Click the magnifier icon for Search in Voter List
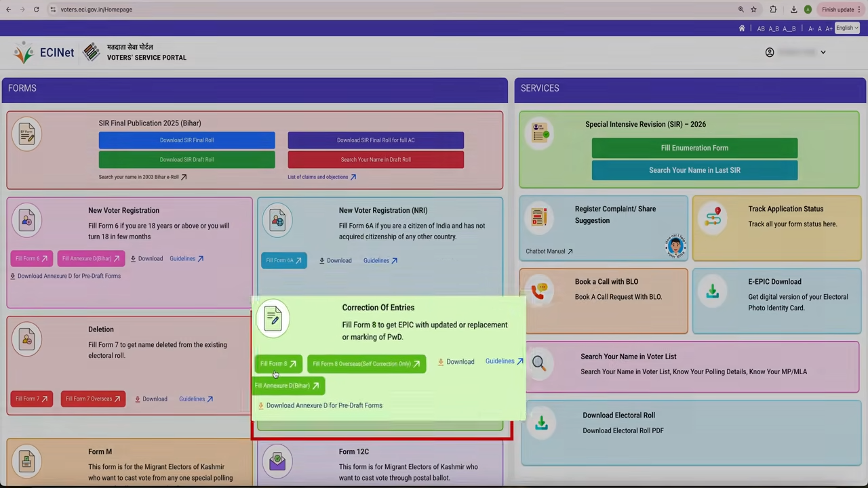The image size is (868, 488). coord(539,363)
